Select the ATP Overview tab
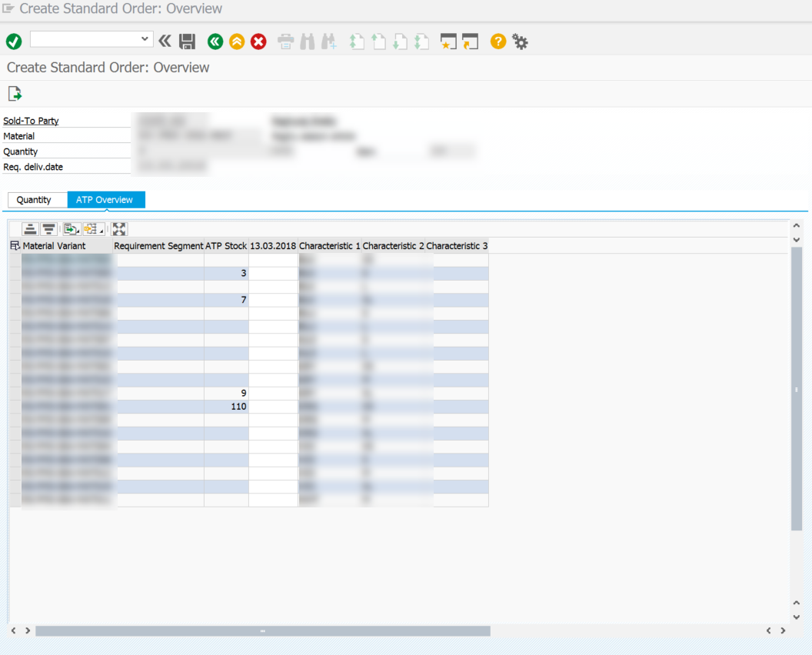This screenshot has height=655, width=812. 105,200
